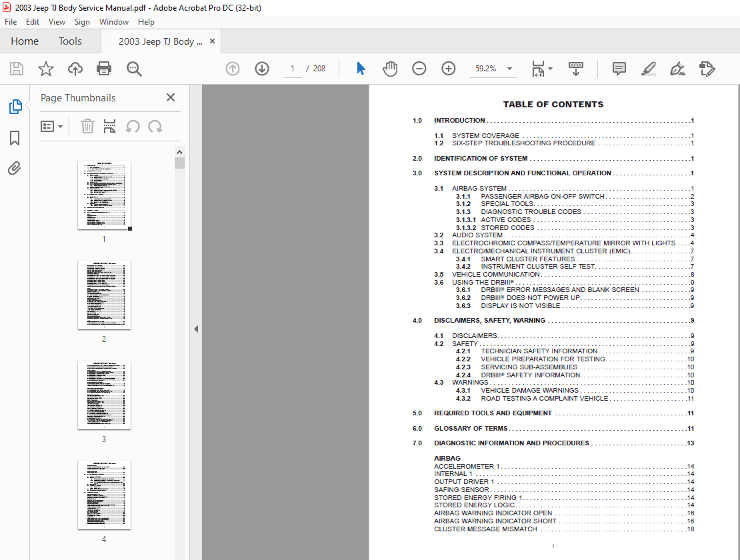Open the Attachments paperclip panel
740x560 pixels.
pos(15,169)
